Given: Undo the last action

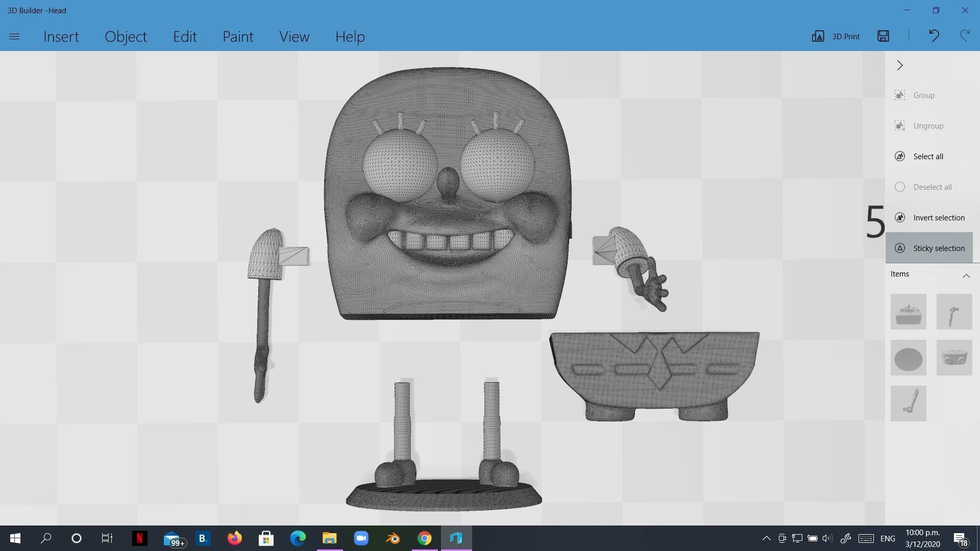Looking at the screenshot, I should [x=934, y=36].
